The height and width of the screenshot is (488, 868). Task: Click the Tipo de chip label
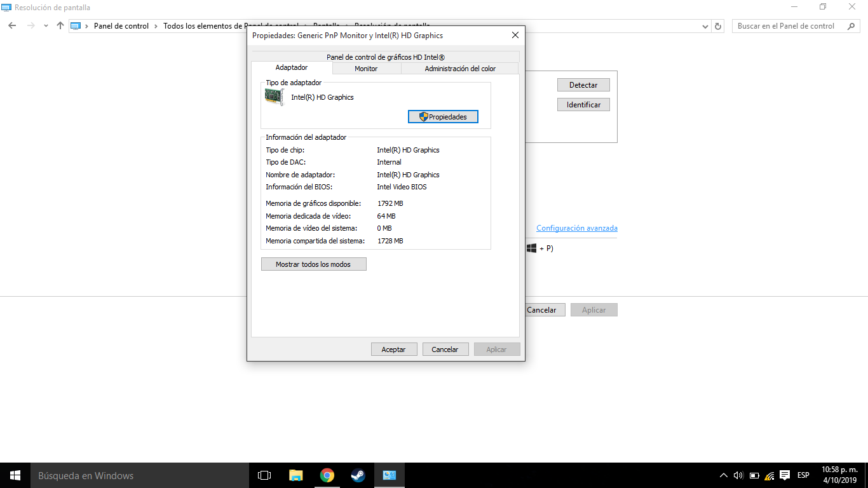pyautogui.click(x=285, y=150)
